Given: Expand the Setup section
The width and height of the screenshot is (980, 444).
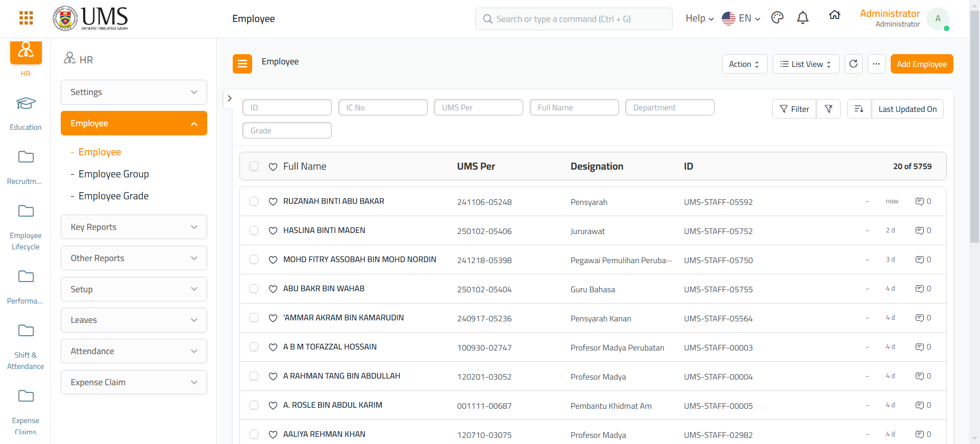Looking at the screenshot, I should pos(134,289).
